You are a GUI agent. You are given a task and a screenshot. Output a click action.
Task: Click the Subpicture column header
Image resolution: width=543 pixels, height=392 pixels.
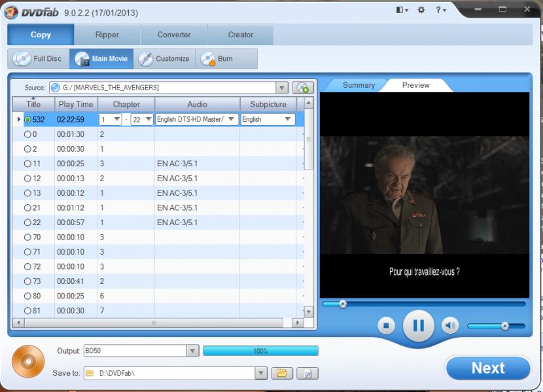268,104
